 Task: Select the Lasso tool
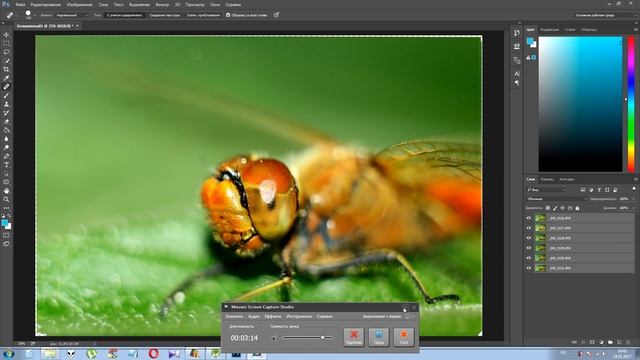point(6,52)
